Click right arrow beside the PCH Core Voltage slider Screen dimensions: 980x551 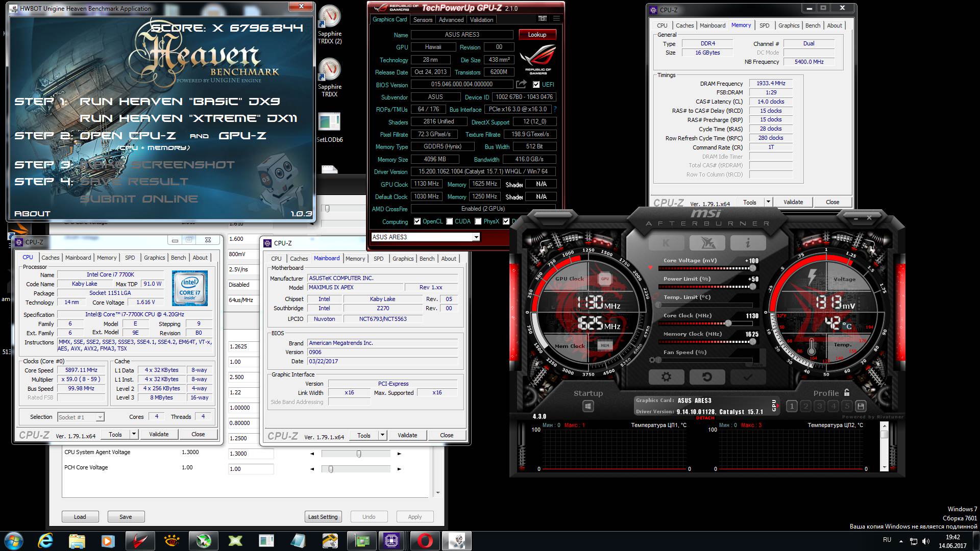click(x=399, y=469)
